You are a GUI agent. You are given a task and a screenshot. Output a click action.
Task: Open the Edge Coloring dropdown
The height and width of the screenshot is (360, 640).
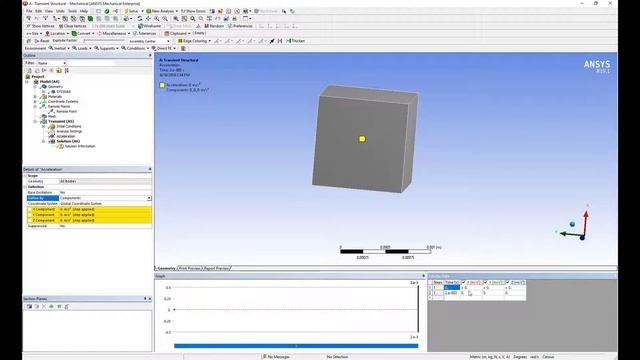(194, 41)
